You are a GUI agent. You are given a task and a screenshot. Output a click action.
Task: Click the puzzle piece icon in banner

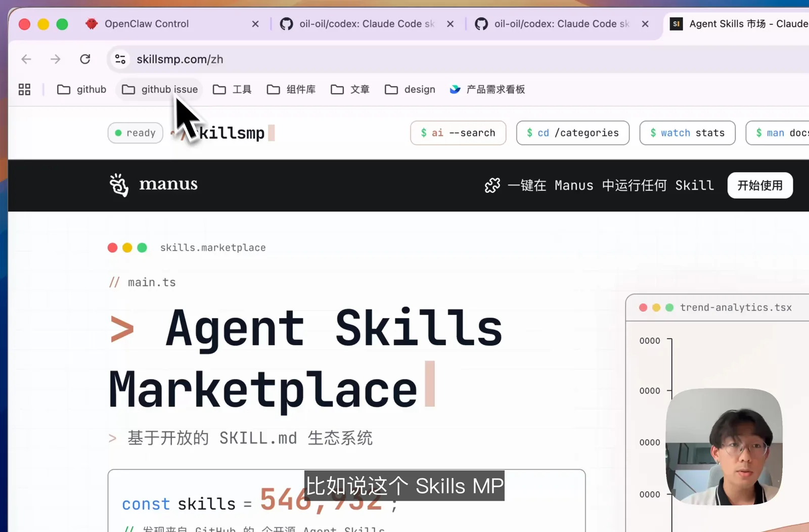point(492,186)
